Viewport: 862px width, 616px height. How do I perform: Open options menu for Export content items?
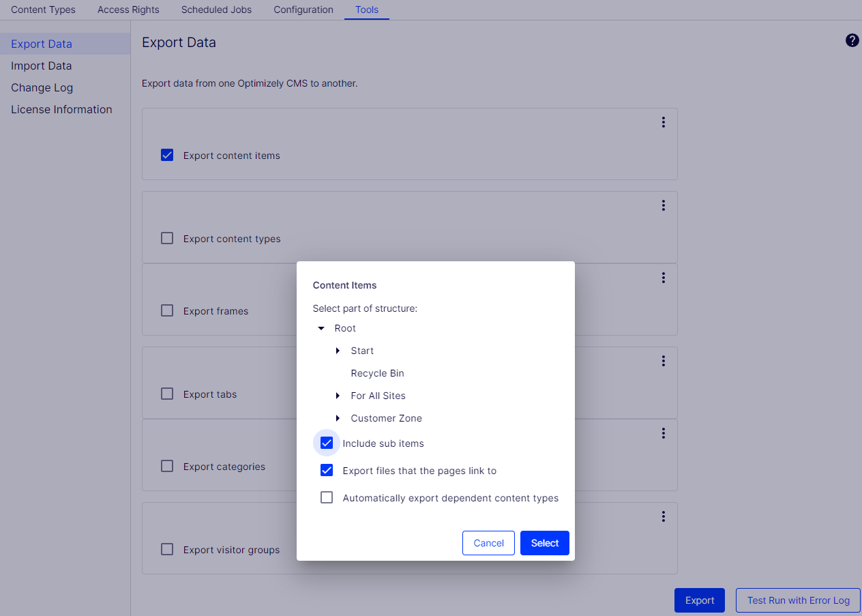pyautogui.click(x=663, y=122)
